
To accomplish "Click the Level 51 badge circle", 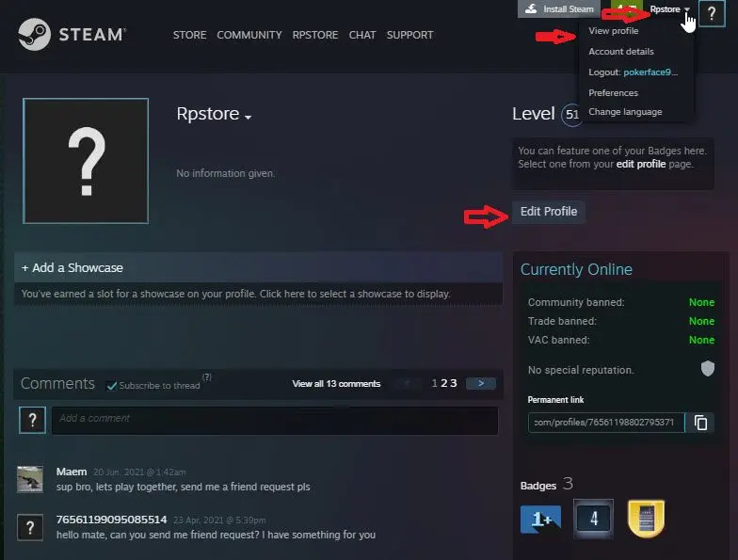I will pos(571,115).
